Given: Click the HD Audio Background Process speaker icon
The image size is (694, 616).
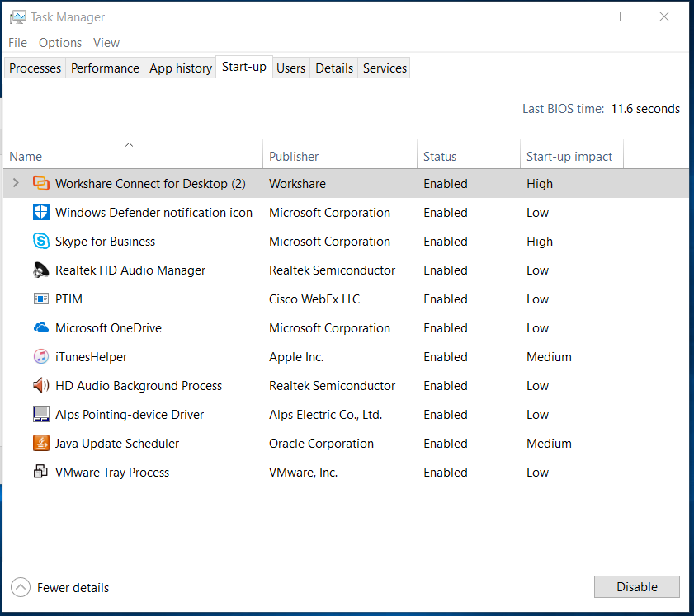Looking at the screenshot, I should click(x=41, y=385).
